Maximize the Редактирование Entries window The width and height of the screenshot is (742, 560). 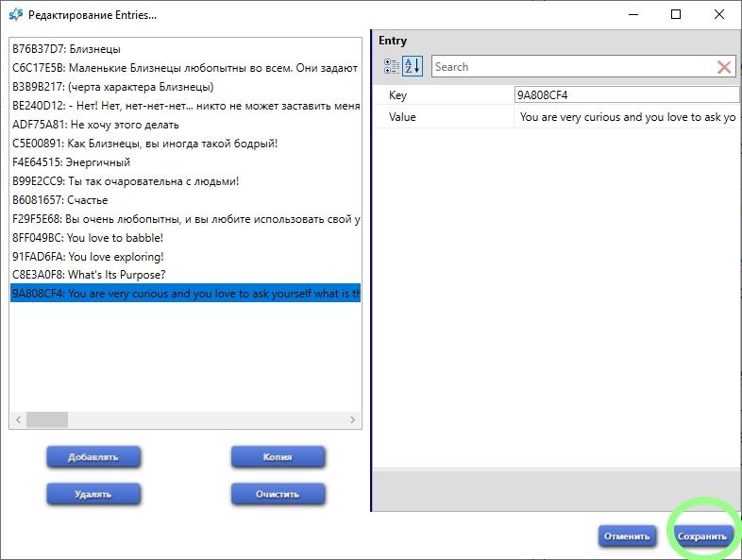[676, 15]
